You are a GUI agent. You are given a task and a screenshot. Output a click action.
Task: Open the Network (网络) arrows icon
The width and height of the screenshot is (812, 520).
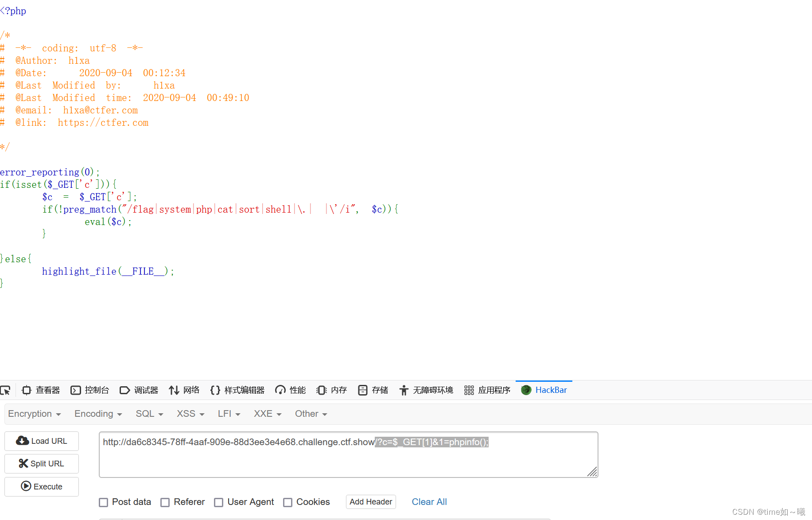tap(174, 390)
